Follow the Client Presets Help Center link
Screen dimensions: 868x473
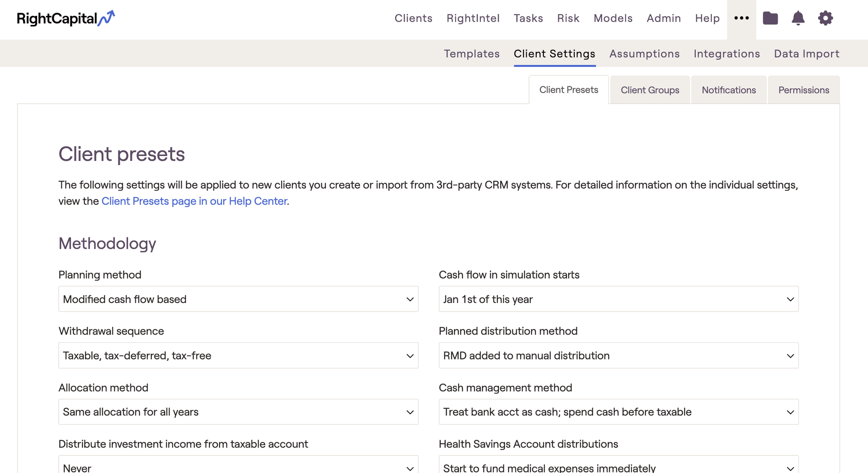point(194,201)
